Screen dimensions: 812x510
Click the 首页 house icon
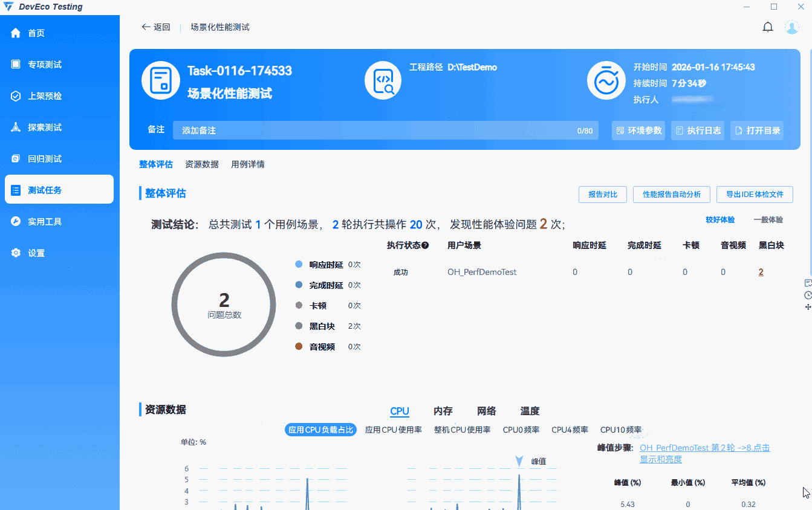(x=16, y=33)
